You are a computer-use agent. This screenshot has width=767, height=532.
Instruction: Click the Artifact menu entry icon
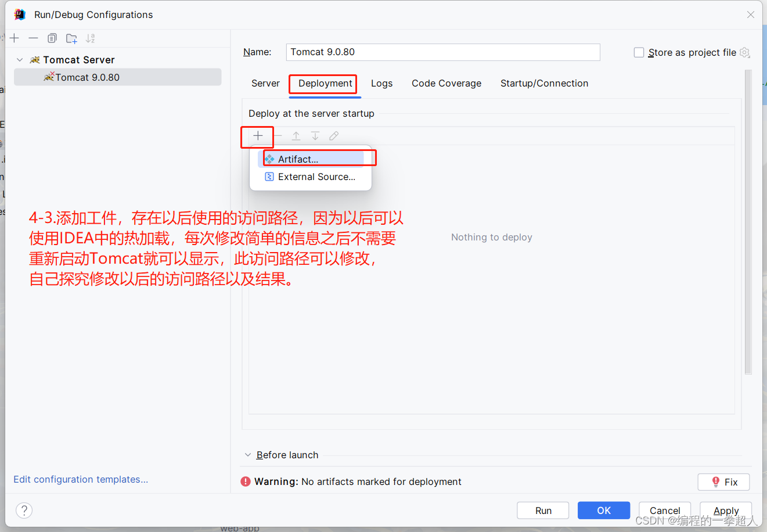(x=269, y=159)
